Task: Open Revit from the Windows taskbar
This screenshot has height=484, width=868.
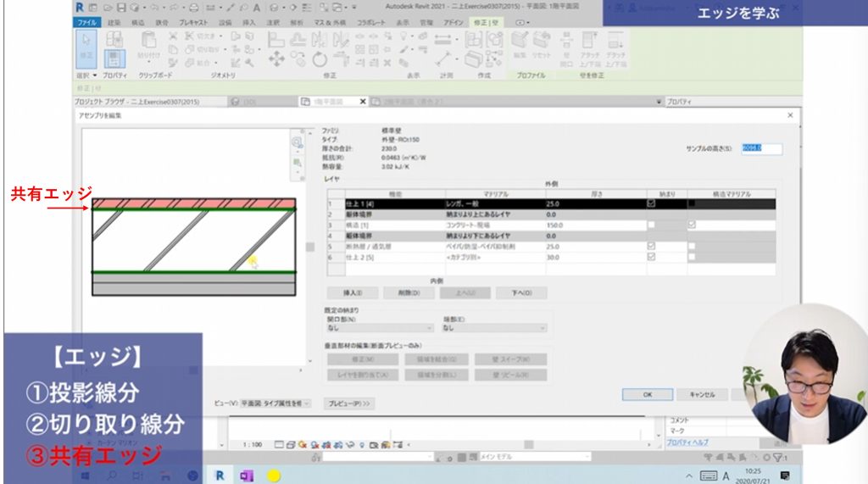Action: [220, 476]
